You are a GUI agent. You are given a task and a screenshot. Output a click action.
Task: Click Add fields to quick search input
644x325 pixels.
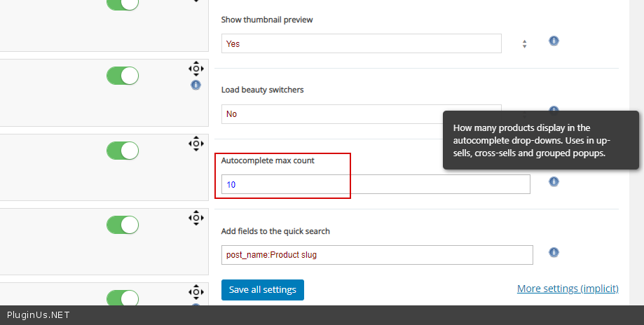(377, 255)
